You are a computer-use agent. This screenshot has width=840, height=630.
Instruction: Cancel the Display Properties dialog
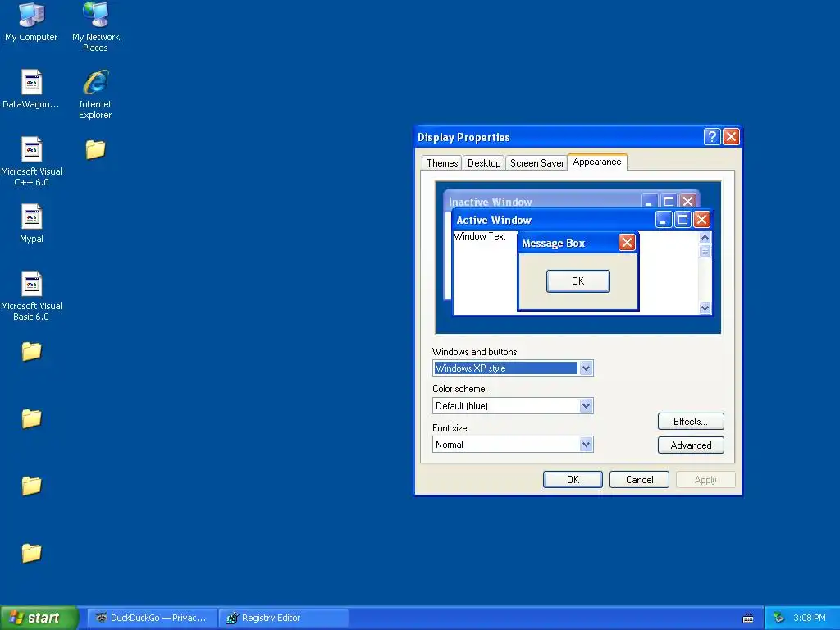pyautogui.click(x=639, y=479)
